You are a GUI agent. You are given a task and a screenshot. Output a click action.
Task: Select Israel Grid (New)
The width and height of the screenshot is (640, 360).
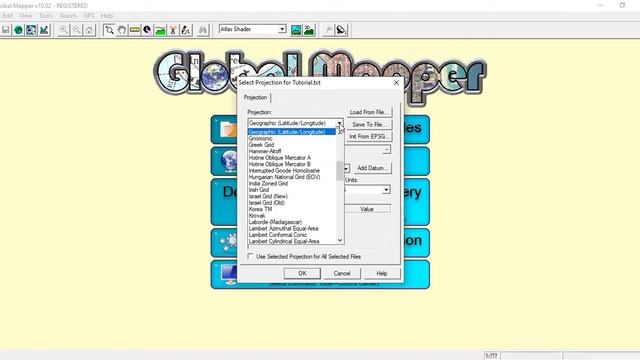(x=292, y=196)
